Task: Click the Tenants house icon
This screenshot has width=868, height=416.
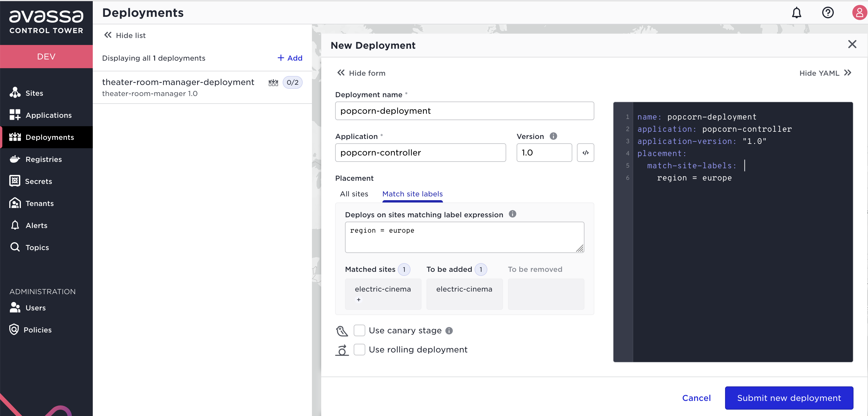Action: [x=15, y=203]
